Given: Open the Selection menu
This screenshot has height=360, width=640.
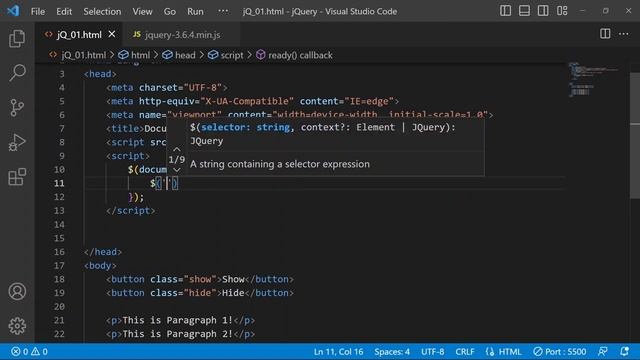Looking at the screenshot, I should pyautogui.click(x=102, y=11).
